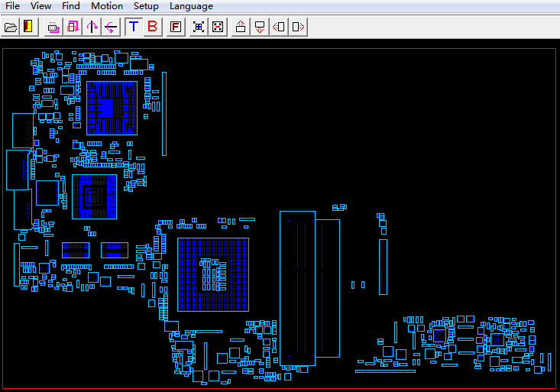Viewport: 560px width, 392px height.
Task: Click the exit door icon
Action: click(x=28, y=27)
